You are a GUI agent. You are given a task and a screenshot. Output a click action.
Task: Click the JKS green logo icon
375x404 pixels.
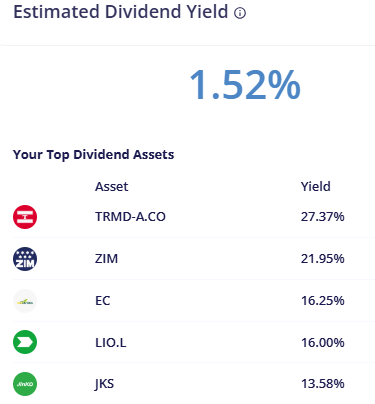pyautogui.click(x=25, y=384)
